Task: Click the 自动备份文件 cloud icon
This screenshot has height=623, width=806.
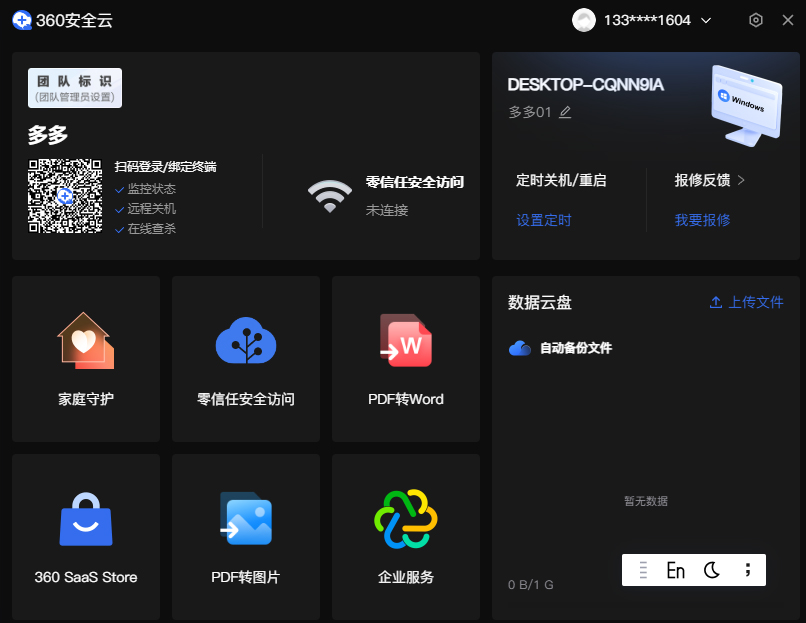Action: [520, 349]
